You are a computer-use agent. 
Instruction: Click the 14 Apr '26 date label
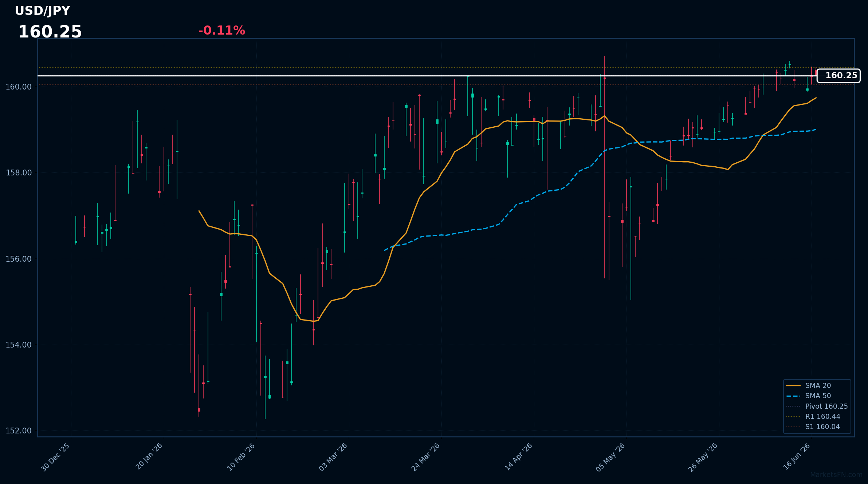tap(519, 457)
